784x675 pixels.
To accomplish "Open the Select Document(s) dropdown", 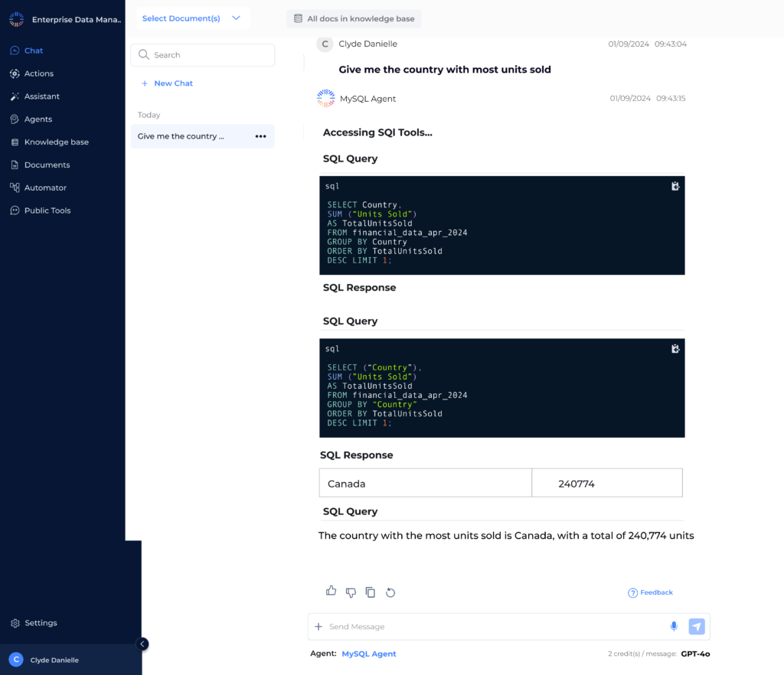I will pyautogui.click(x=192, y=18).
